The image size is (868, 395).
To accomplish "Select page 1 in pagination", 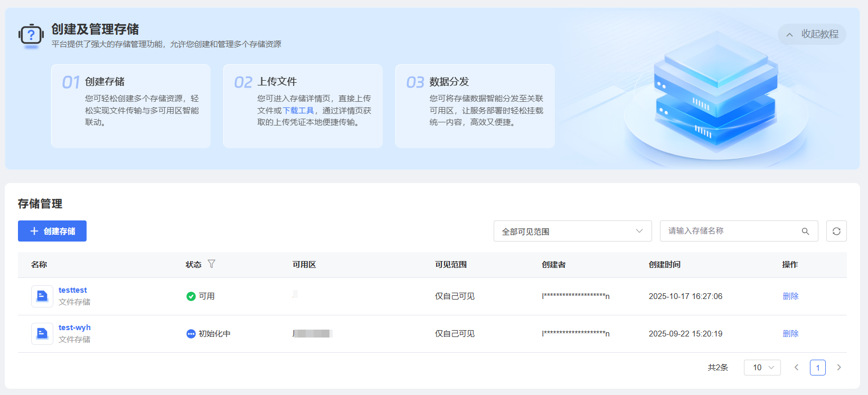I will pos(817,367).
